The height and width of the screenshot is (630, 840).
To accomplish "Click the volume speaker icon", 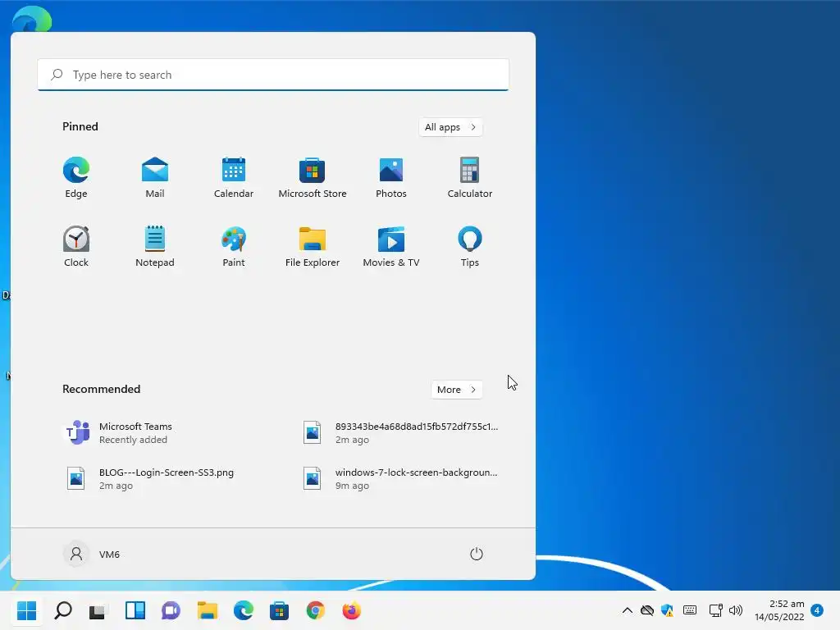I will tap(736, 610).
